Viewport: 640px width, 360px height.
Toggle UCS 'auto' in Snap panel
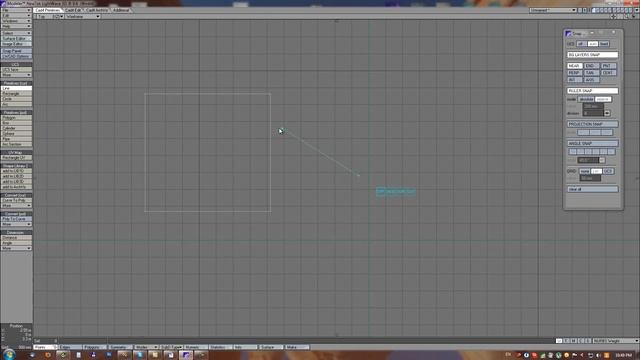[x=593, y=44]
